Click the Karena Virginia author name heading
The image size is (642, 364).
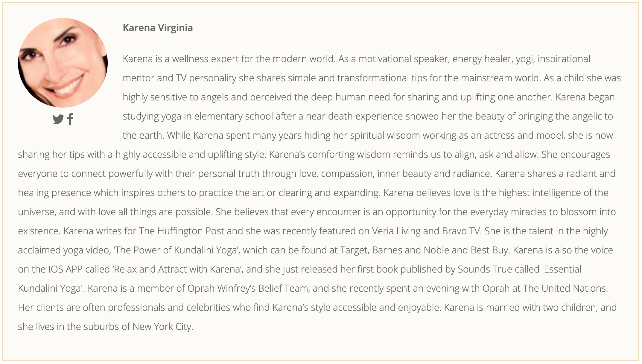click(158, 28)
